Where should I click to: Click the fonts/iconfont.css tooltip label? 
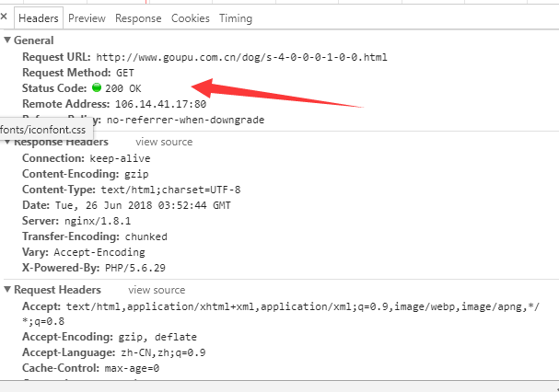42,131
